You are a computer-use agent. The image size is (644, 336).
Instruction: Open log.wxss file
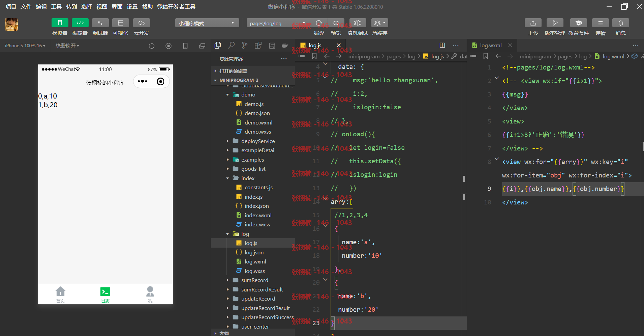(x=254, y=271)
